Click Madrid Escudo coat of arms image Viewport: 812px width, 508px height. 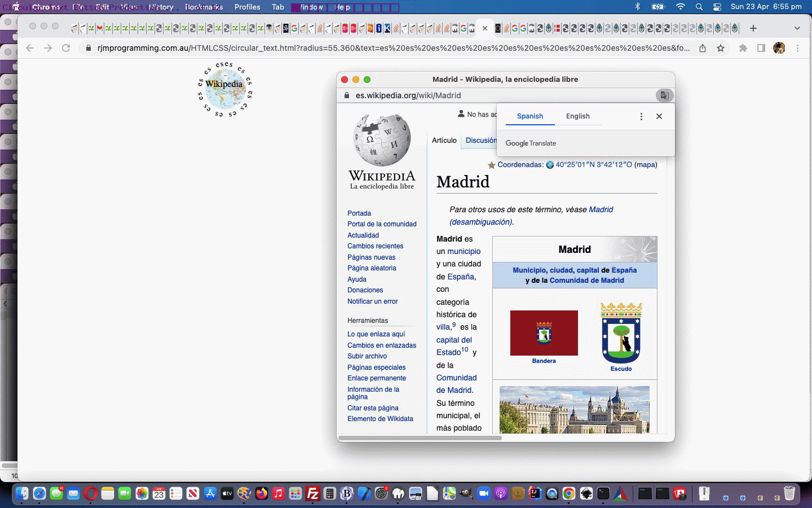pos(621,332)
